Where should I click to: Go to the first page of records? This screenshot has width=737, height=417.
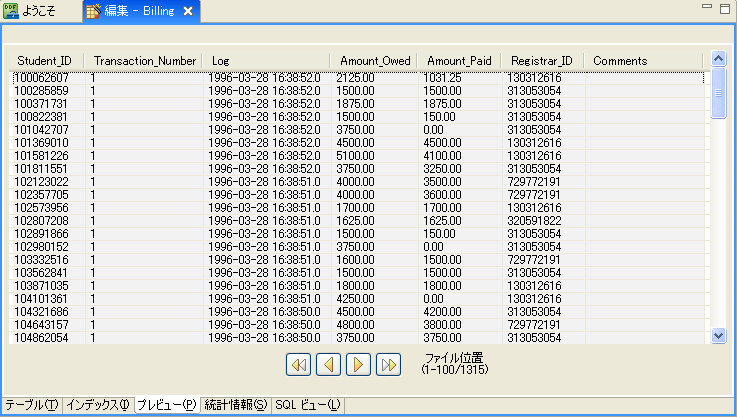click(x=298, y=364)
